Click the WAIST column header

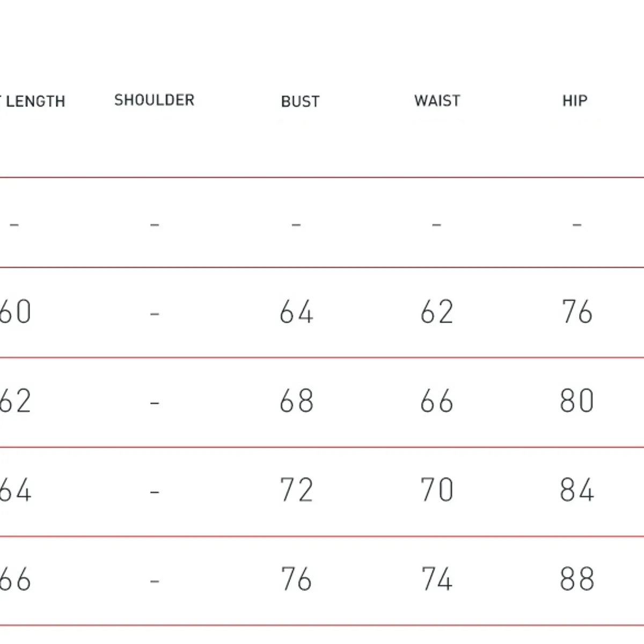[x=437, y=101]
